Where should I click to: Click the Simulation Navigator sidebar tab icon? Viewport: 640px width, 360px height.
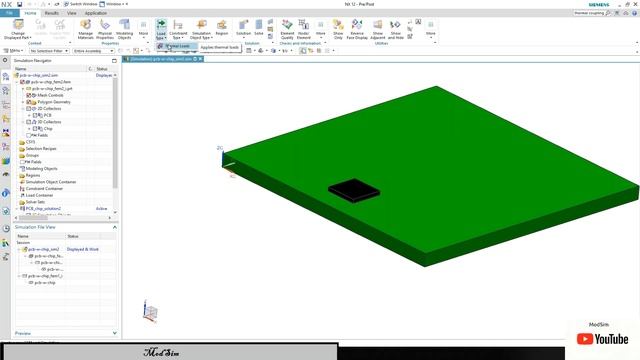click(6, 76)
